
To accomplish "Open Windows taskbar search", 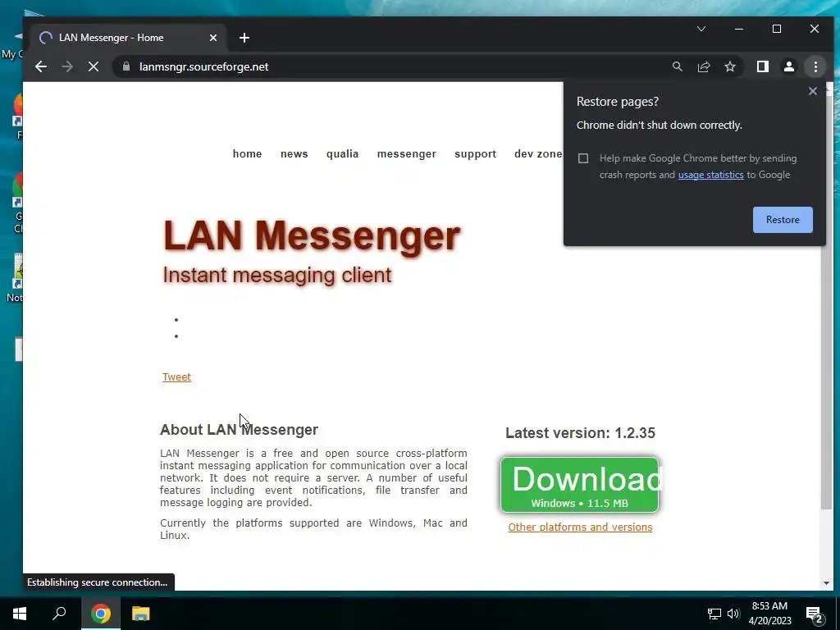I will pyautogui.click(x=59, y=614).
